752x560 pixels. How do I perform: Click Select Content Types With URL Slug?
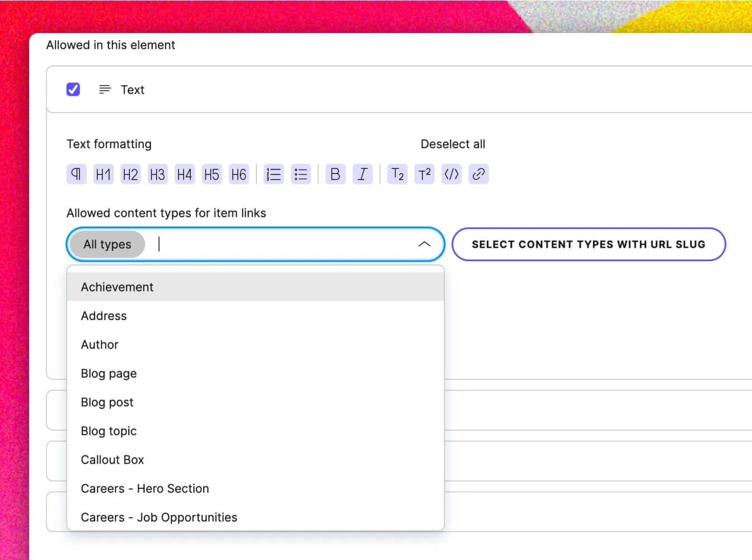coord(589,244)
